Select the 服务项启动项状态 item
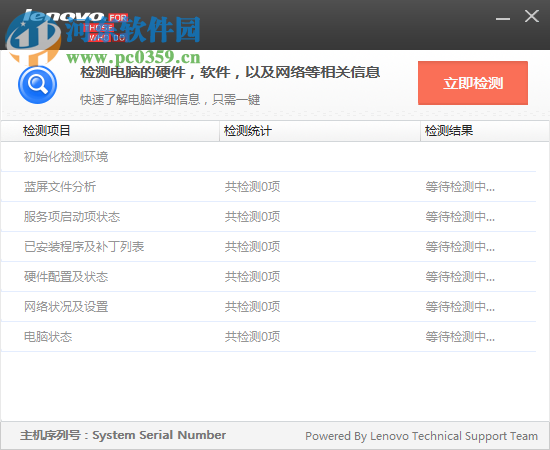Image resolution: width=550 pixels, height=450 pixels. coord(72,217)
